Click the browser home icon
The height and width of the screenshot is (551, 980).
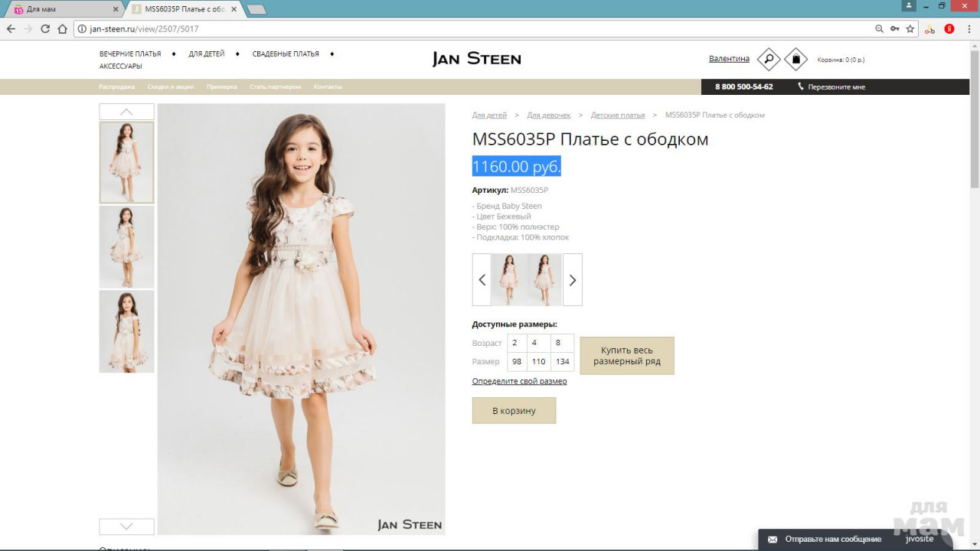coord(63,29)
